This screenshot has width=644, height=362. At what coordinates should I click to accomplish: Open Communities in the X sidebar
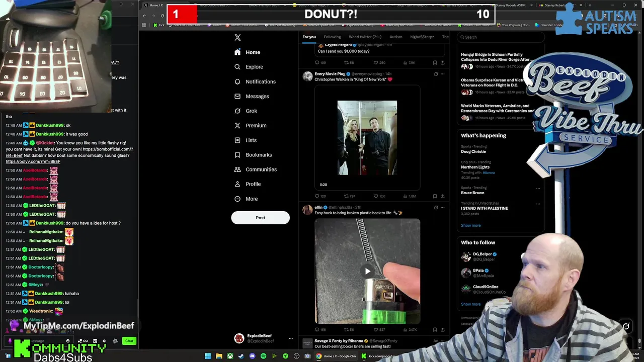coord(255,169)
